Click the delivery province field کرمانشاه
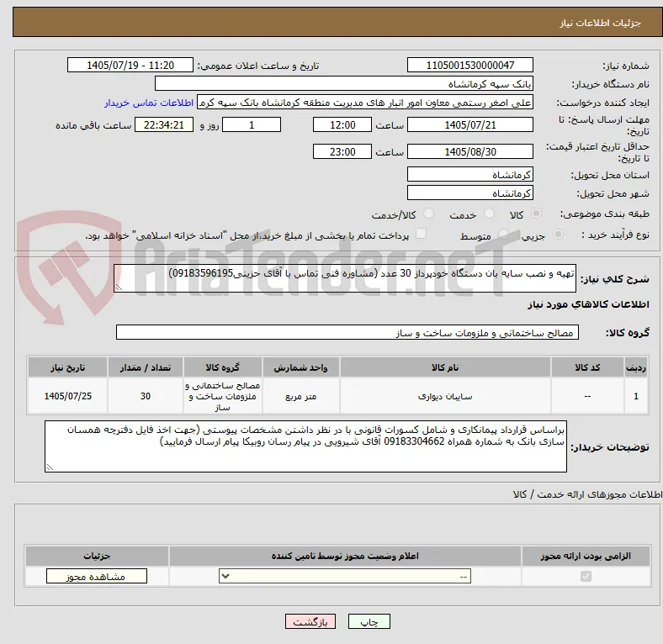 [469, 174]
